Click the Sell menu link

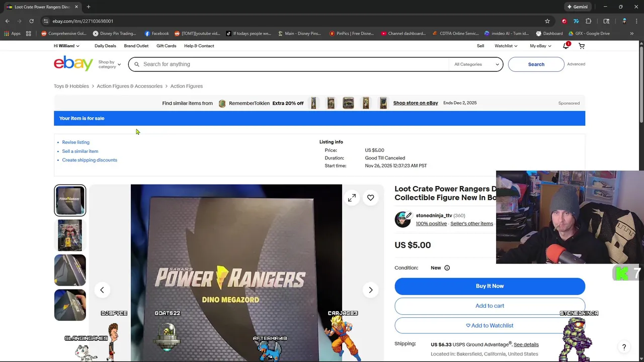pos(480,46)
